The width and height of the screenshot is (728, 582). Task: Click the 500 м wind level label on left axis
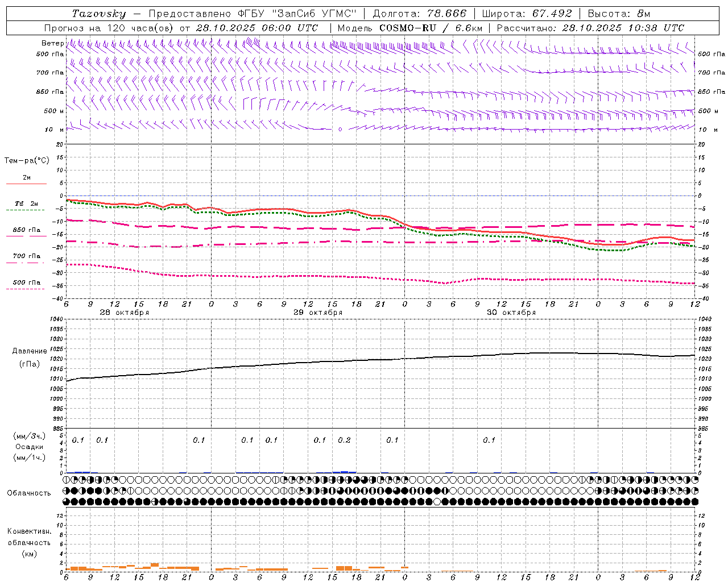point(54,111)
